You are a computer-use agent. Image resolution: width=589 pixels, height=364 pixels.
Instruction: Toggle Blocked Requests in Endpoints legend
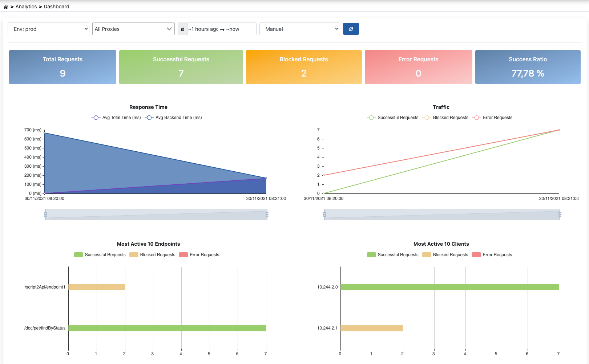pyautogui.click(x=153, y=255)
